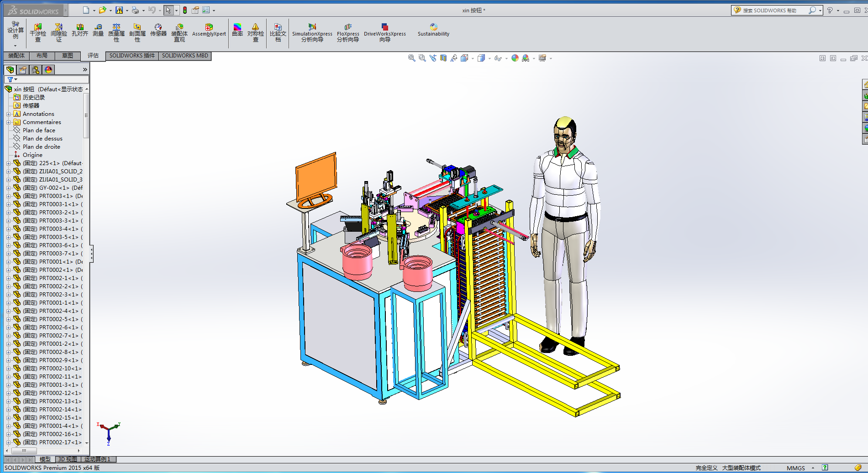Open 质量属性 mass properties

[x=116, y=33]
